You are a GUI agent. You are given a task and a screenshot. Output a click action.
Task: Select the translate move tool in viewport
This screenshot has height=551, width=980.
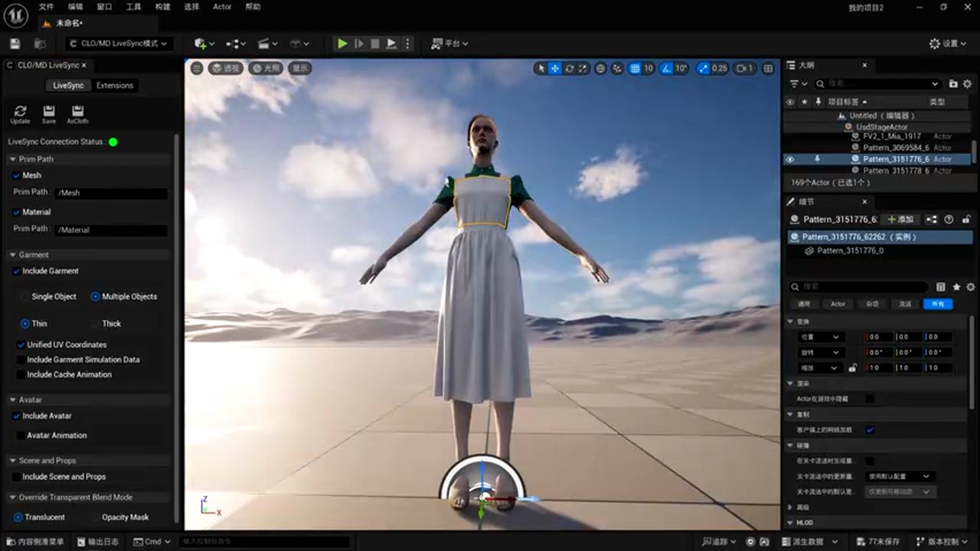pos(555,68)
